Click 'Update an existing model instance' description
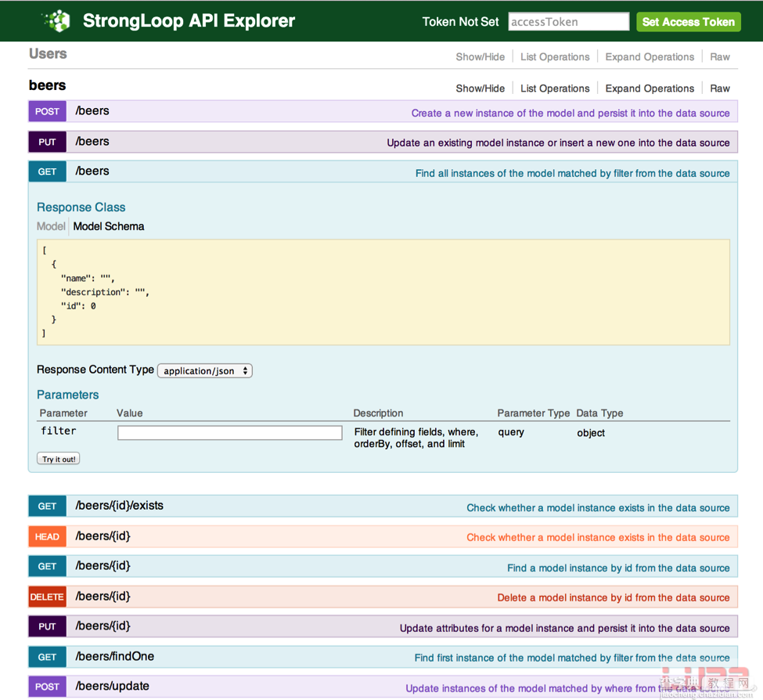 point(558,143)
